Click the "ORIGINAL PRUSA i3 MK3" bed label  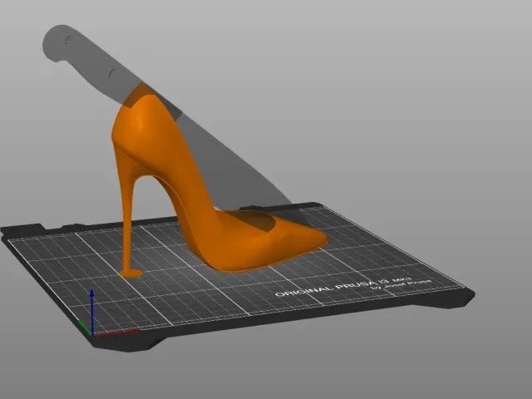(343, 286)
